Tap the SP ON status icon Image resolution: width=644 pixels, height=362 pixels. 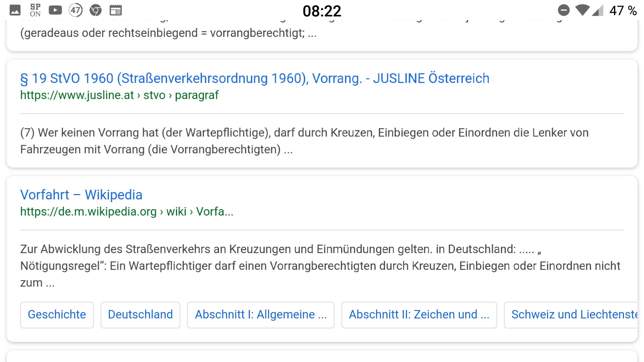point(35,10)
